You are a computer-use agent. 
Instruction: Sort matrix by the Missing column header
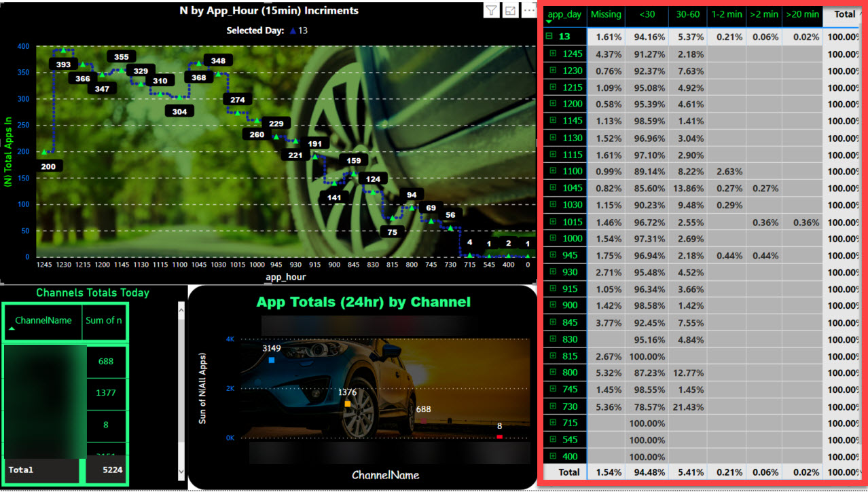pos(606,14)
